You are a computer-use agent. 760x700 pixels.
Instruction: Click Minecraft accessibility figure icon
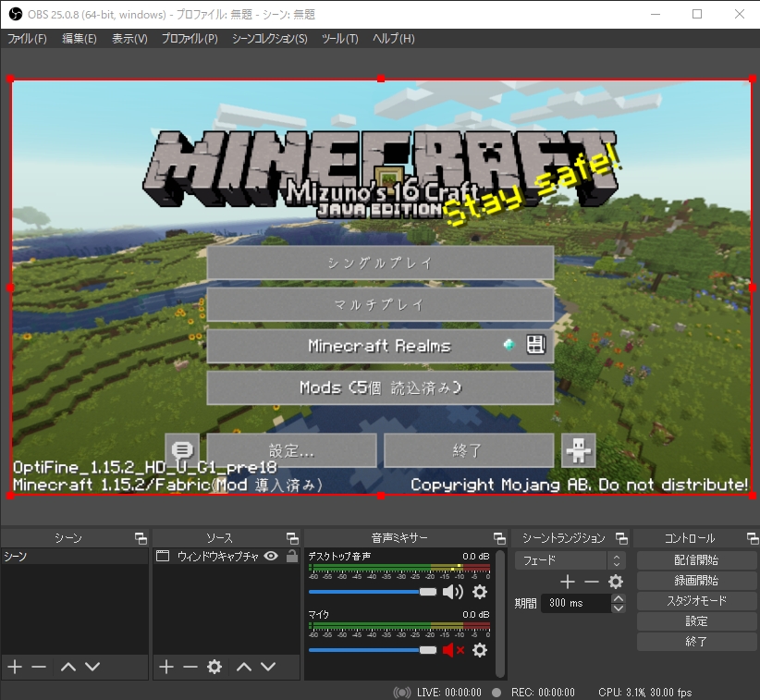click(578, 450)
